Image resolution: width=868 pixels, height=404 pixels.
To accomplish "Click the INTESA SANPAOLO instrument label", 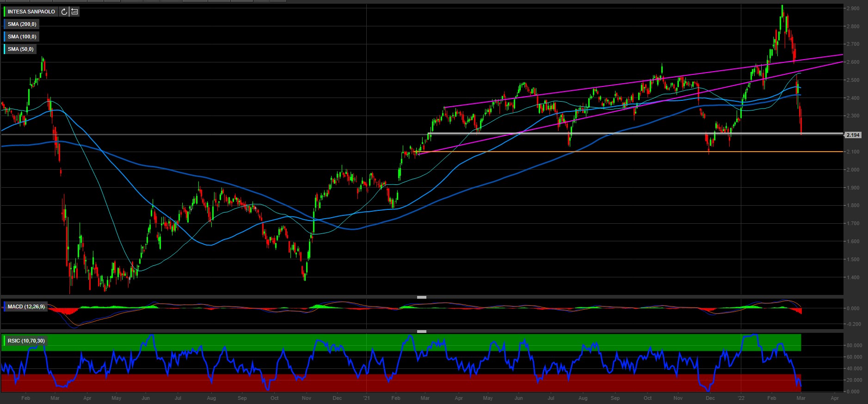I will coord(31,12).
